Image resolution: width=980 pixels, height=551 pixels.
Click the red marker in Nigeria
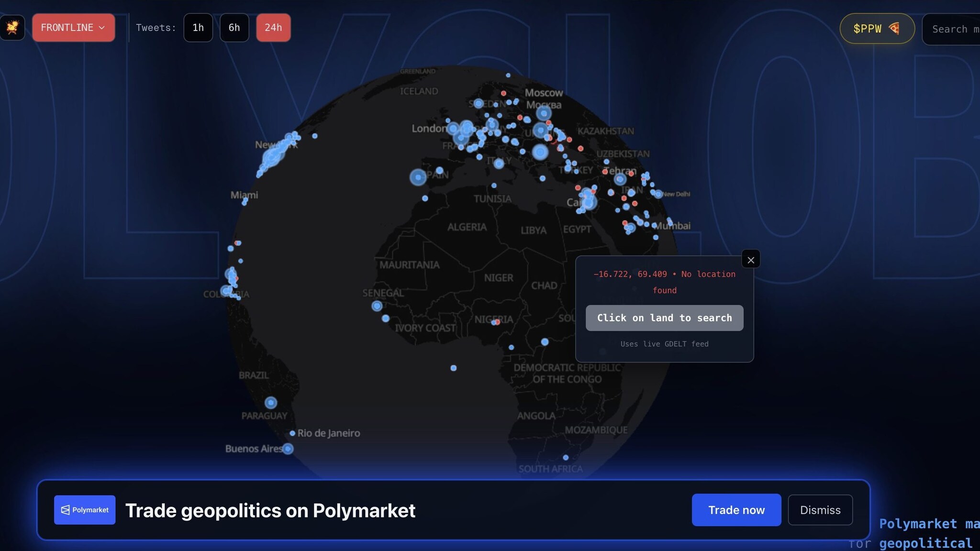click(498, 322)
